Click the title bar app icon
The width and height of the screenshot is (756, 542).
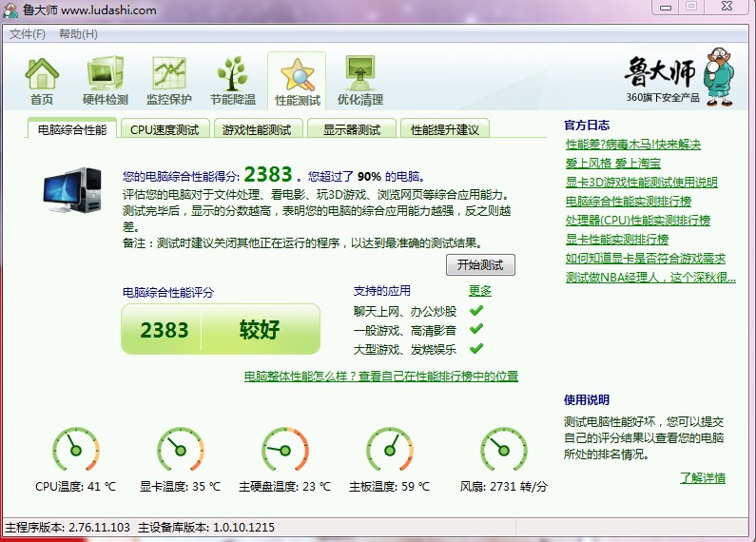10,10
